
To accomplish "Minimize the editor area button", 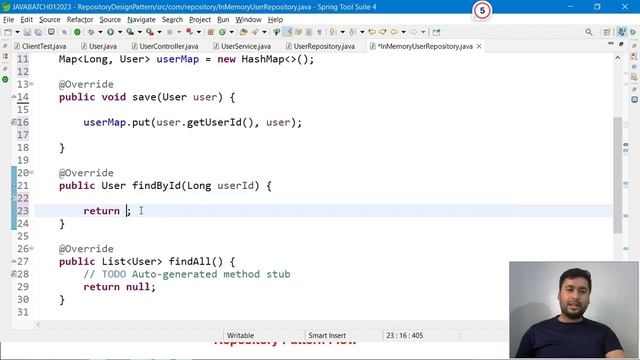I will tap(611, 43).
